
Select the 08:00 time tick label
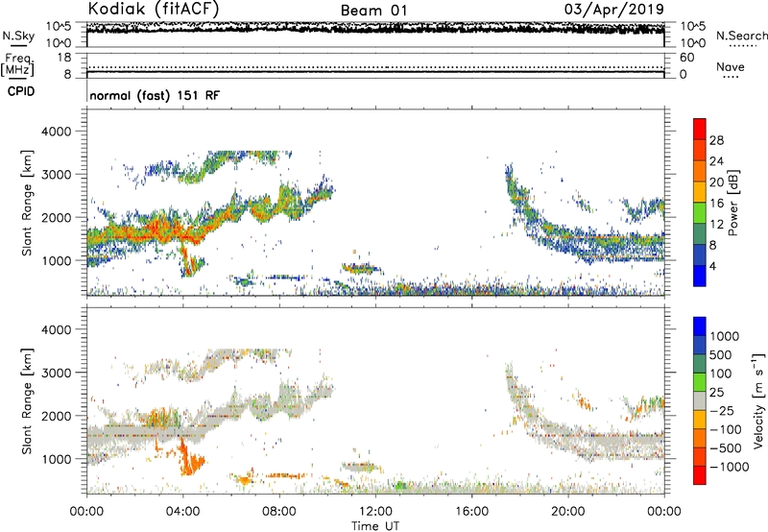(x=278, y=512)
